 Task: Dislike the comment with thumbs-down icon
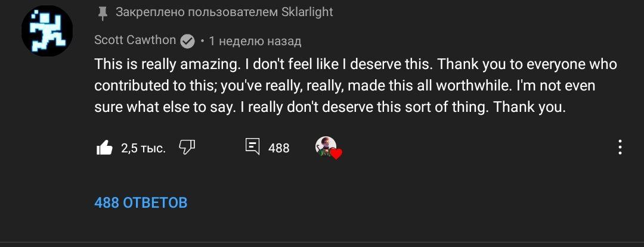(187, 147)
